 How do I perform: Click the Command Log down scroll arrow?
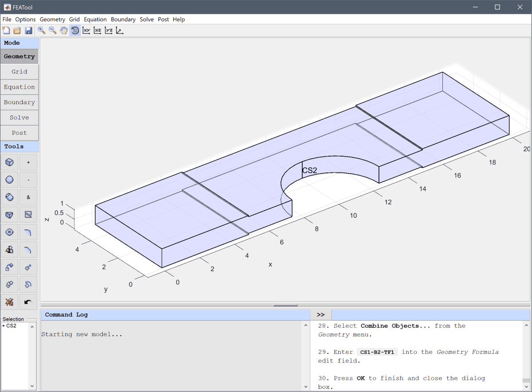306,386
